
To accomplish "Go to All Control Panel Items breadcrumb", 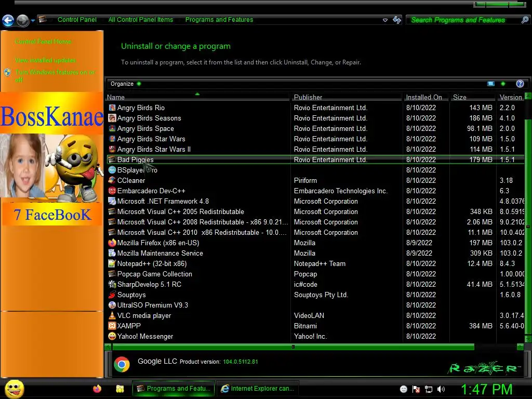I will (141, 20).
